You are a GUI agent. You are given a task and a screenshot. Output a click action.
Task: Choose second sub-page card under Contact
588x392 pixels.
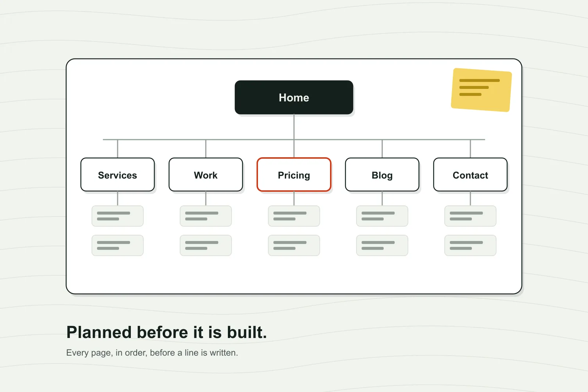pyautogui.click(x=470, y=245)
